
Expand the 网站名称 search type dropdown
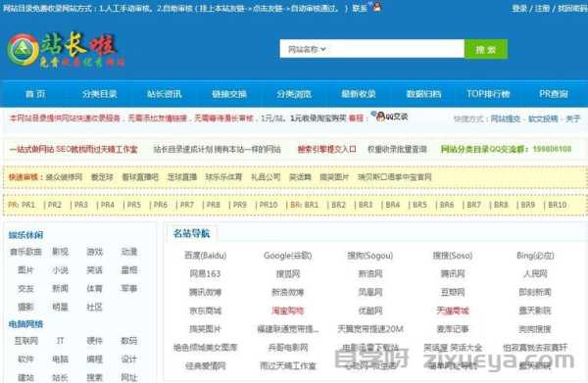click(307, 49)
